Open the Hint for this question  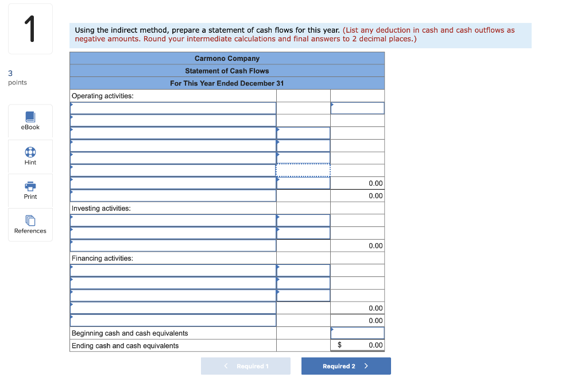tap(30, 155)
